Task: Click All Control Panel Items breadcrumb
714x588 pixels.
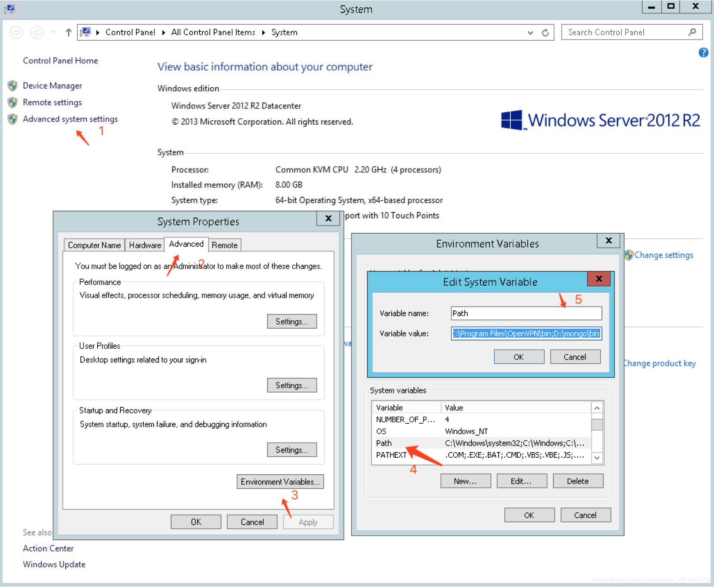Action: pos(213,33)
